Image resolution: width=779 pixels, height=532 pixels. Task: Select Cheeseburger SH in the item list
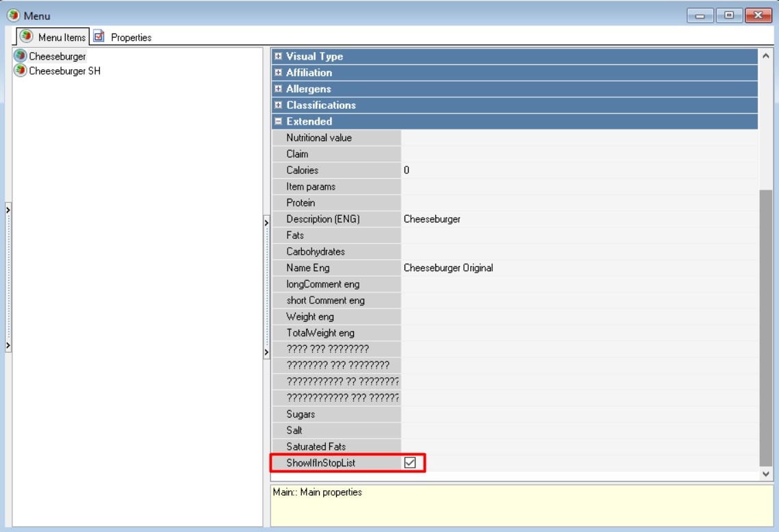coord(64,71)
